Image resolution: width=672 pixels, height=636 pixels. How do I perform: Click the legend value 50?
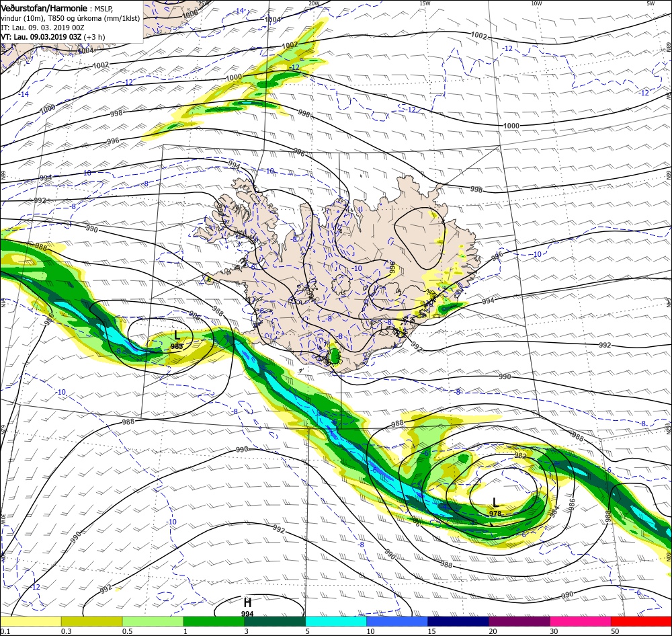point(615,631)
